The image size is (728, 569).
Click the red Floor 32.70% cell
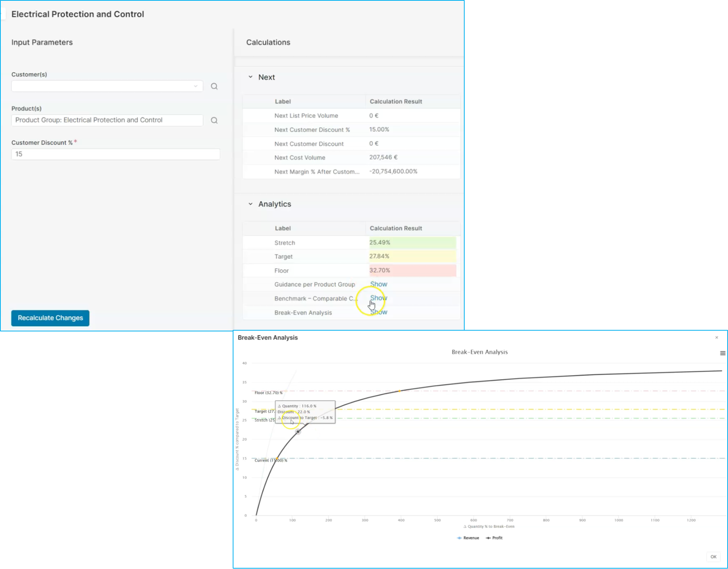click(412, 271)
